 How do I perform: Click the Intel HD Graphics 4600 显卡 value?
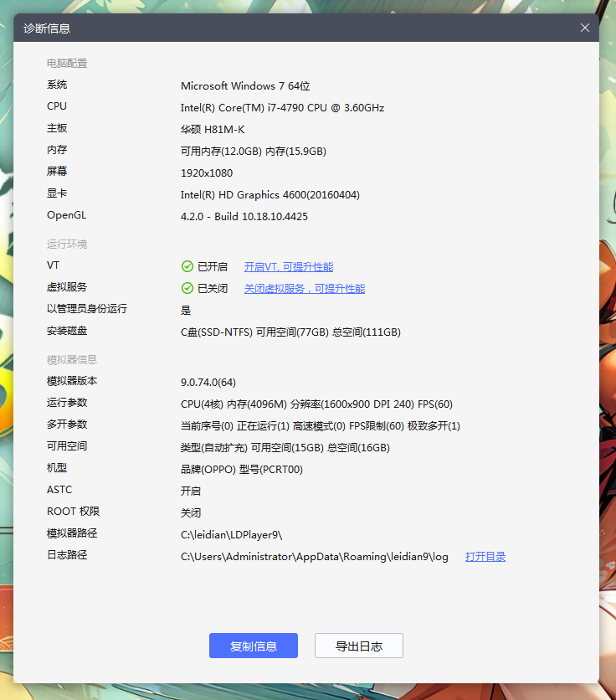coord(269,195)
